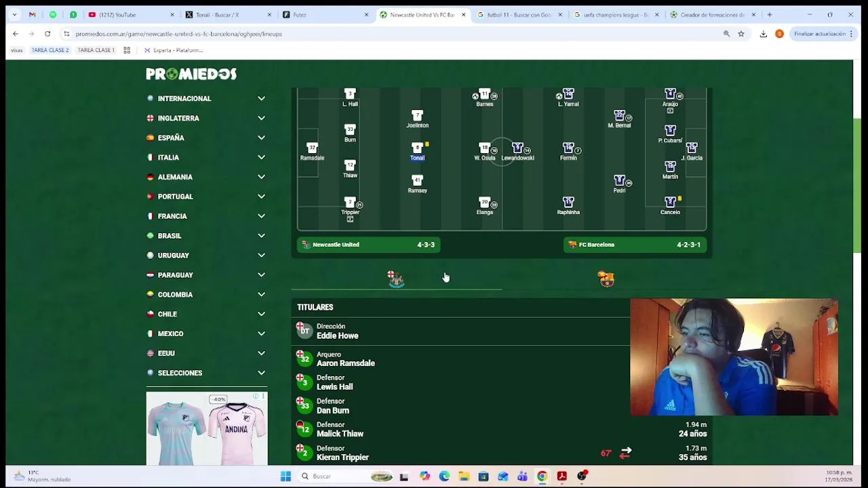
Task: Select Tonali's shirt on the pitch
Action: click(x=417, y=148)
